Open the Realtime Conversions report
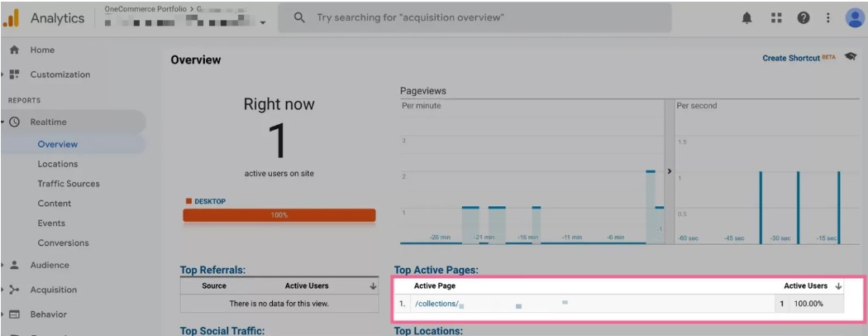Viewport: 868px width, 336px height. point(63,242)
